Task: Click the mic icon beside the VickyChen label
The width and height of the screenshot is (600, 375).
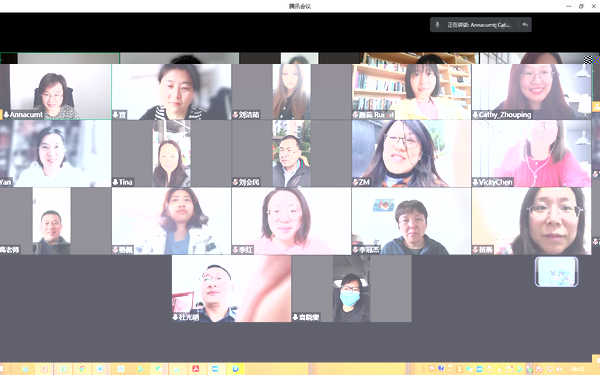Action: pos(476,182)
